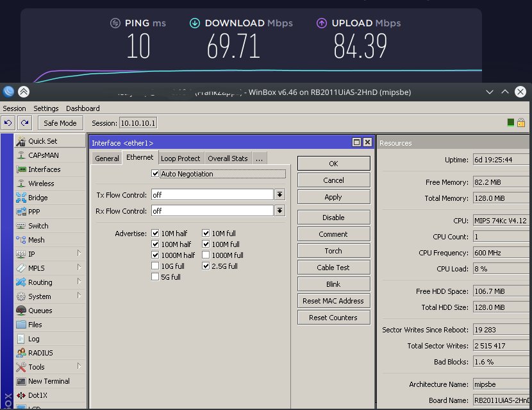Uncheck 1000M half advertise option
The width and height of the screenshot is (532, 410).
[155, 255]
